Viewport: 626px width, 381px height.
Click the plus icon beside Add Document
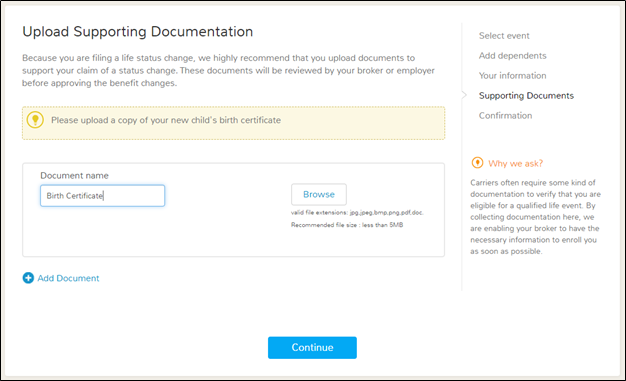tap(28, 278)
